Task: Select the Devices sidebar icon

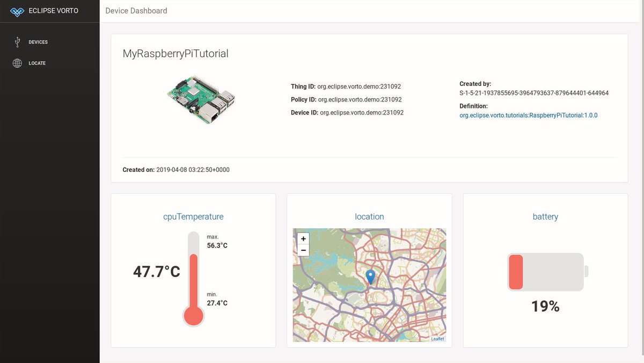Action: pyautogui.click(x=17, y=41)
